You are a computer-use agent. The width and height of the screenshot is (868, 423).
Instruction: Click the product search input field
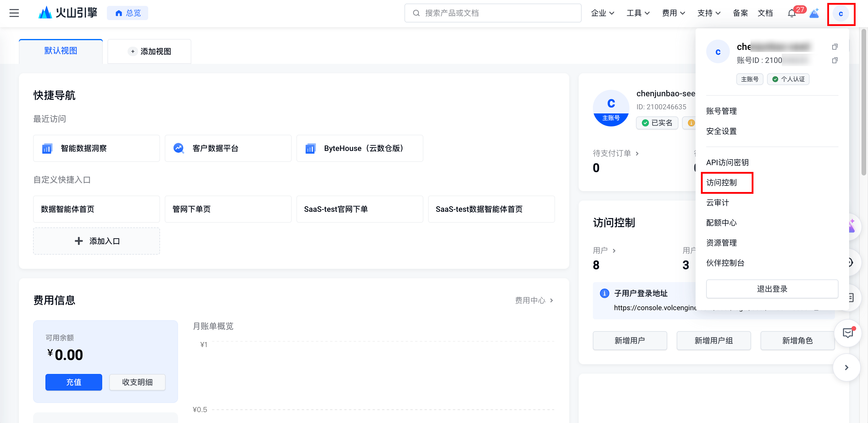(x=493, y=13)
